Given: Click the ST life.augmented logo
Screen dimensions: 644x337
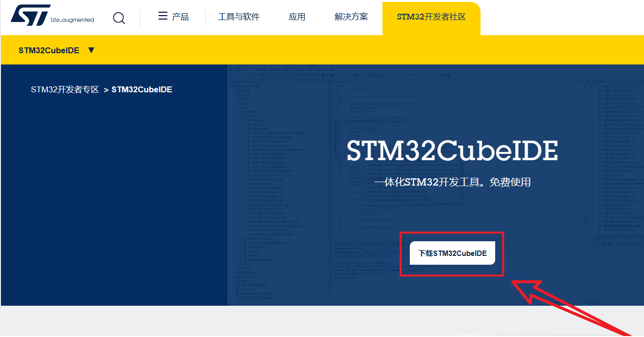Looking at the screenshot, I should point(52,15).
